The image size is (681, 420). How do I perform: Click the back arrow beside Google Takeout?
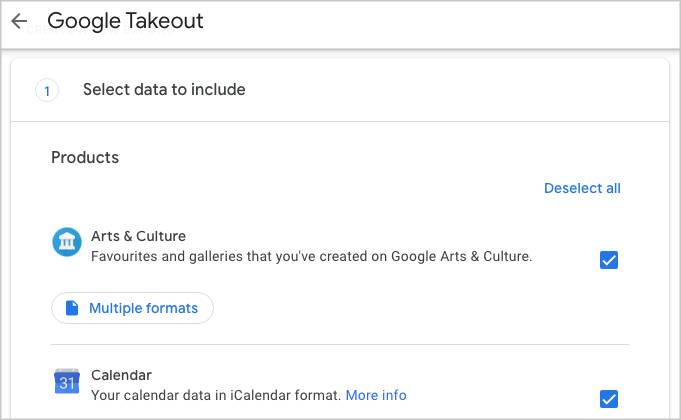coord(19,21)
